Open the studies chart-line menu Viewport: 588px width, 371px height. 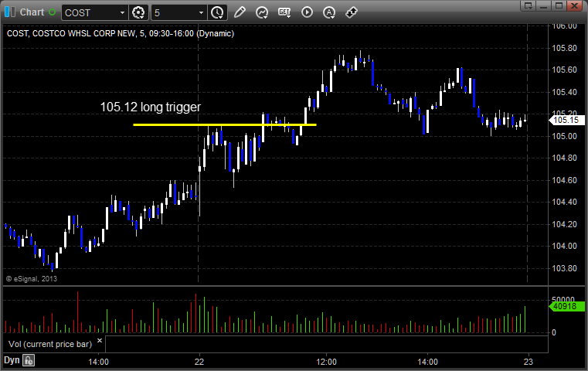click(262, 12)
